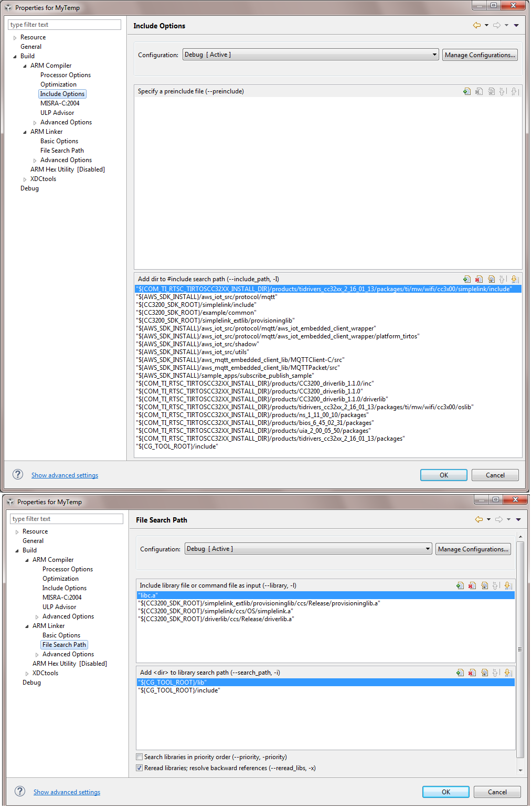Move Up icon in library file section

[x=495, y=585]
